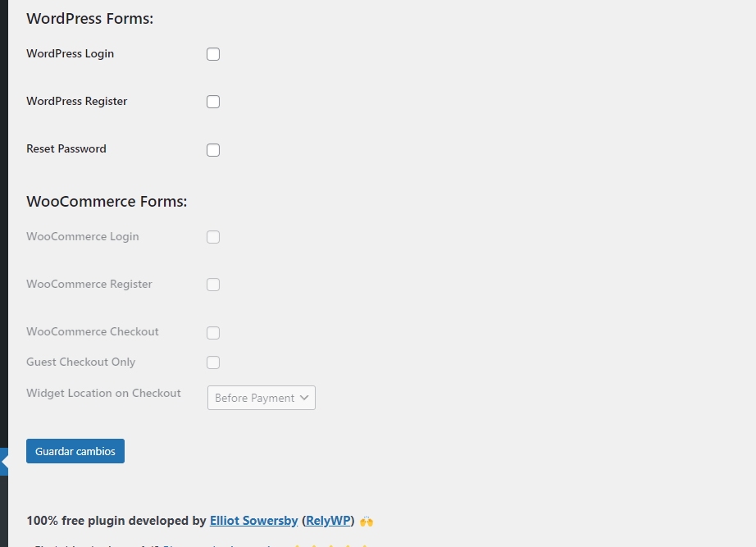Screen dimensions: 756x547
Task: Enable the WordPress Login checkbox
Action: (x=213, y=54)
